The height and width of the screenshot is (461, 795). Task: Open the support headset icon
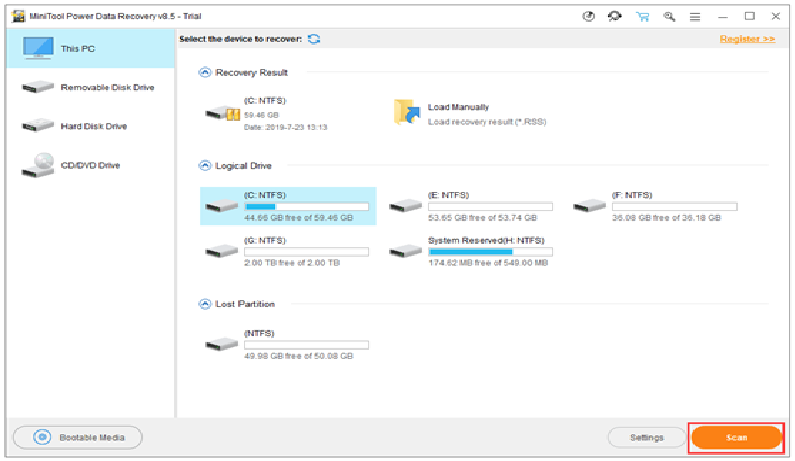pos(615,17)
